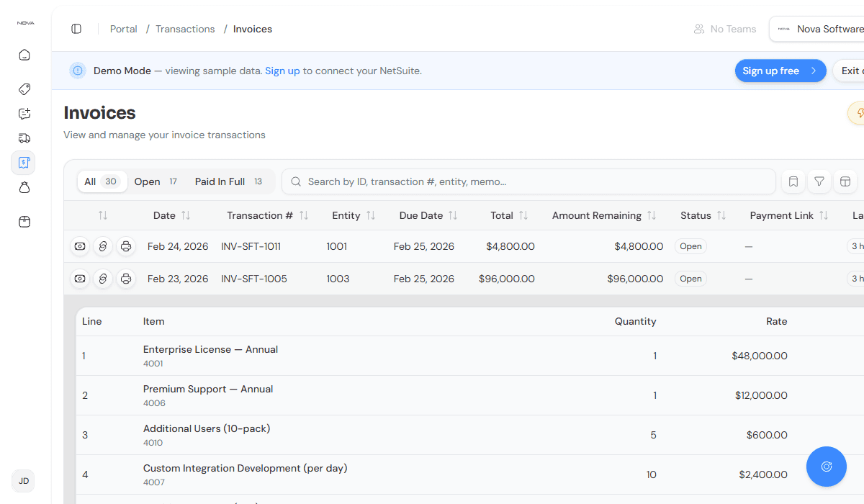
Task: Open the package box sidebar icon
Action: [24, 222]
